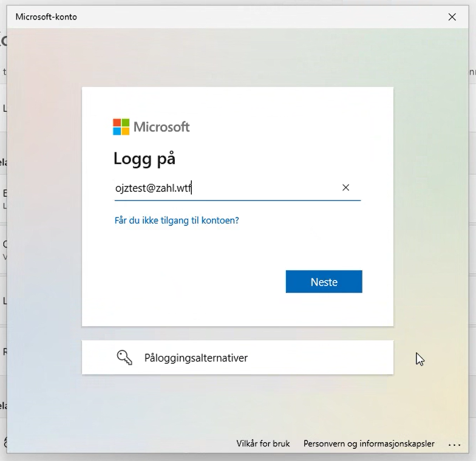The image size is (476, 461).
Task: Click the 'Logg på' heading
Action: (144, 159)
